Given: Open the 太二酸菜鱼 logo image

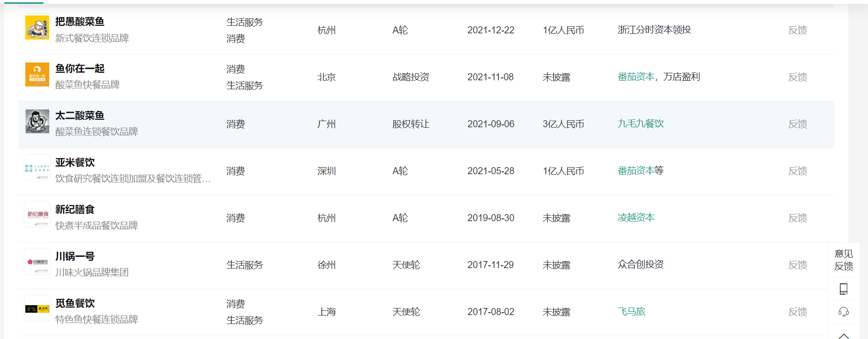Looking at the screenshot, I should tap(37, 121).
